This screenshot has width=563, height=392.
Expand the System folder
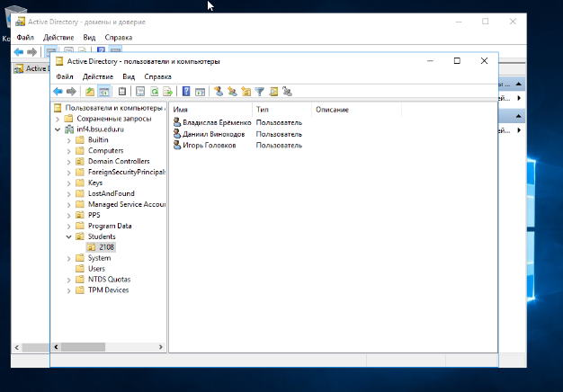click(x=68, y=258)
